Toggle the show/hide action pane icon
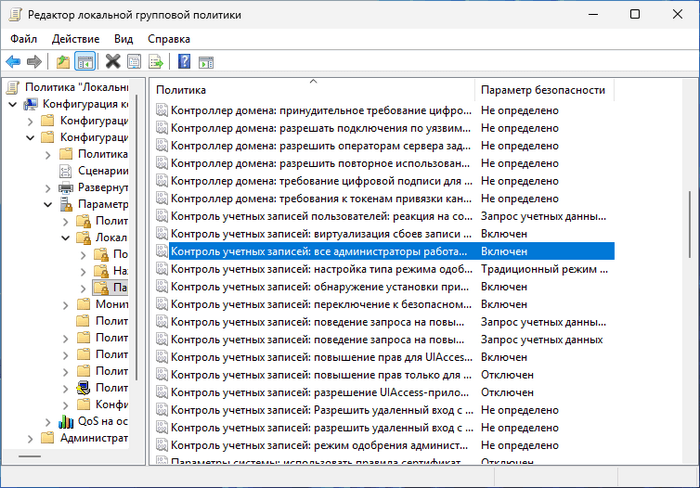 (206, 62)
